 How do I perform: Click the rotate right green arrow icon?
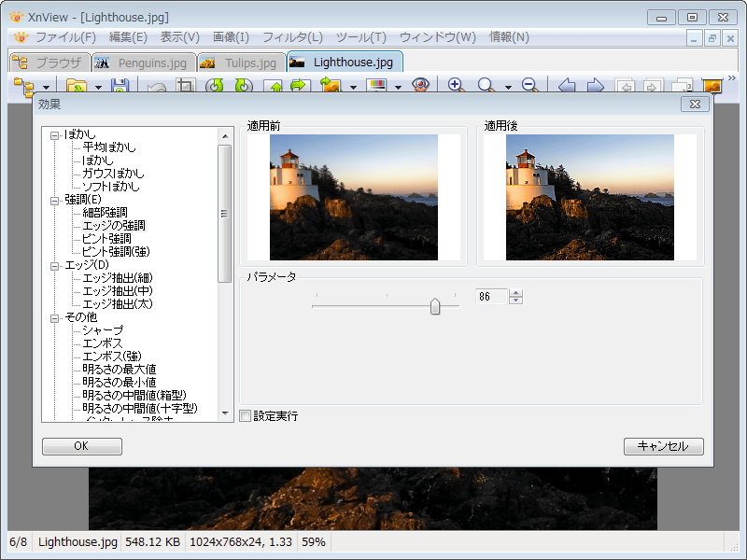244,86
